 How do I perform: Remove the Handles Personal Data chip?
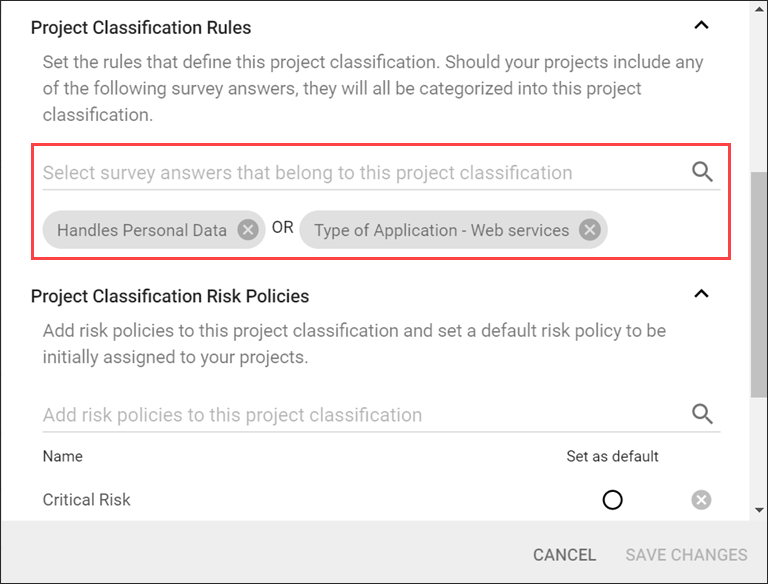click(247, 230)
